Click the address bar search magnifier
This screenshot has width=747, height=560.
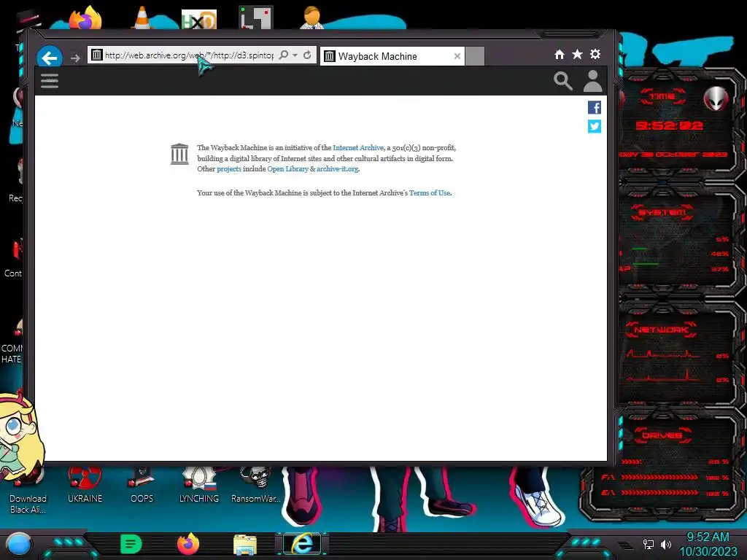pos(284,55)
